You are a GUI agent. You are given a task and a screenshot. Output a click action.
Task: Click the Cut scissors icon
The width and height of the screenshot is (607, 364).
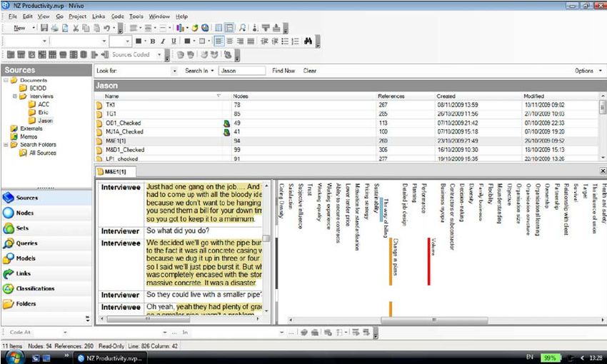point(76,28)
